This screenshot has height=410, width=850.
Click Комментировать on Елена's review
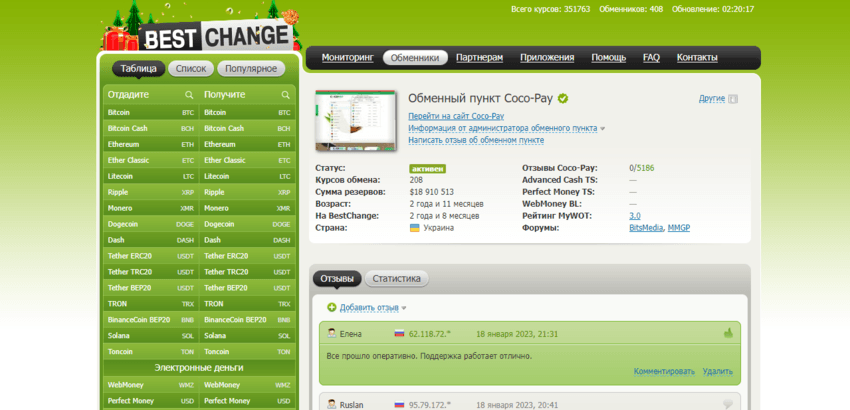664,371
